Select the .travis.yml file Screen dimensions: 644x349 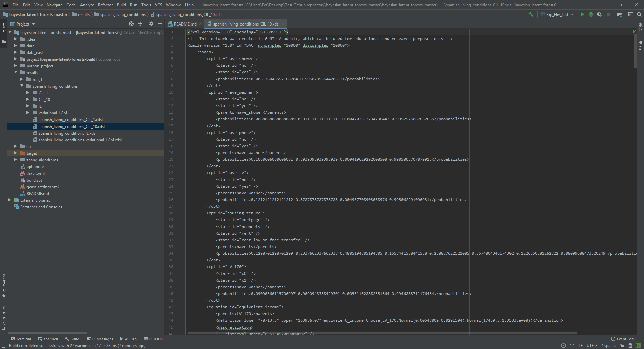pyautogui.click(x=36, y=173)
